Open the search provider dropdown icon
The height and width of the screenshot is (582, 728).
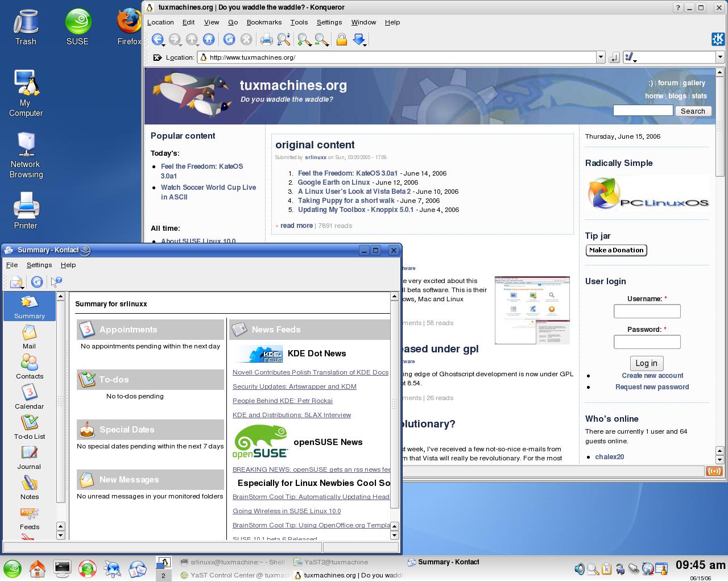tap(630, 57)
